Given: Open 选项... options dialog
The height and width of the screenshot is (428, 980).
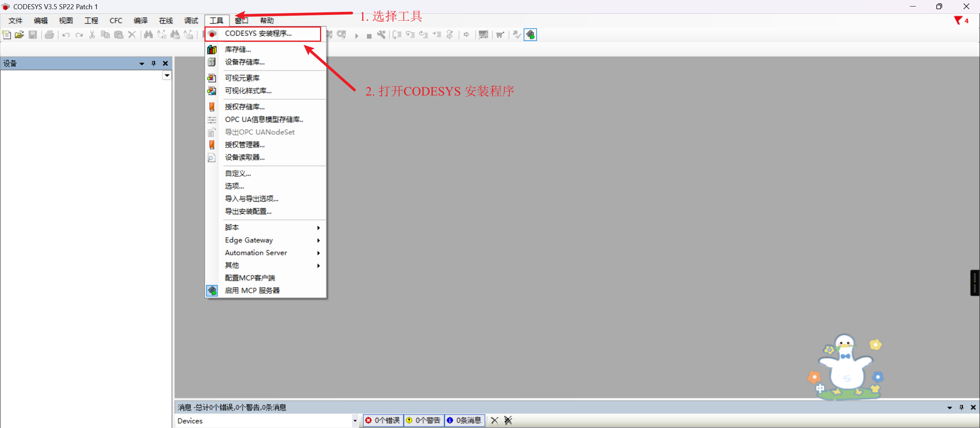Looking at the screenshot, I should [266, 186].
